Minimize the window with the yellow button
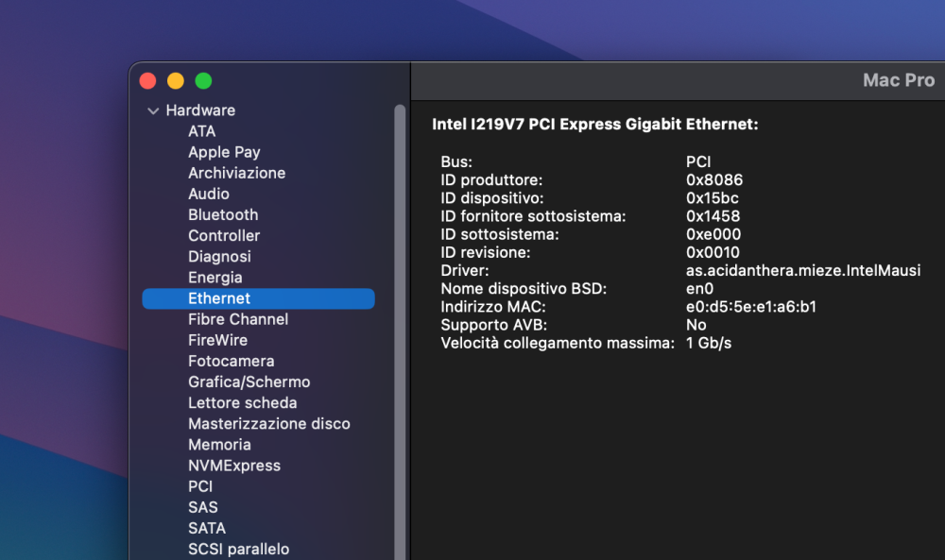The width and height of the screenshot is (945, 560). 176,80
